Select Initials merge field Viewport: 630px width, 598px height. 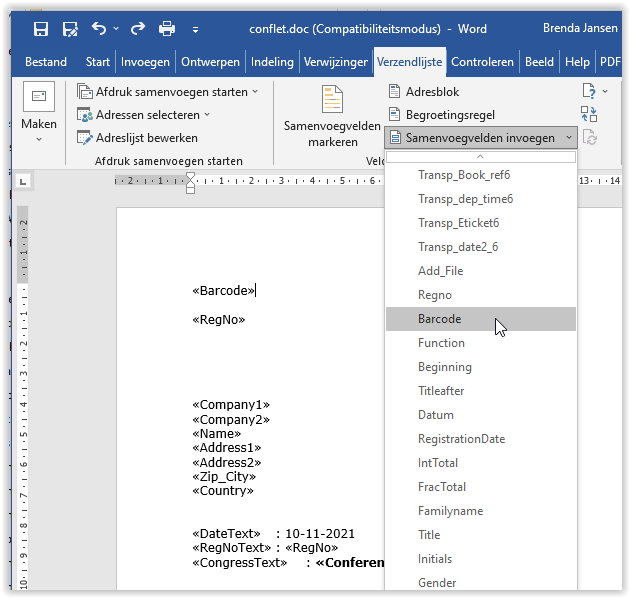[481, 559]
